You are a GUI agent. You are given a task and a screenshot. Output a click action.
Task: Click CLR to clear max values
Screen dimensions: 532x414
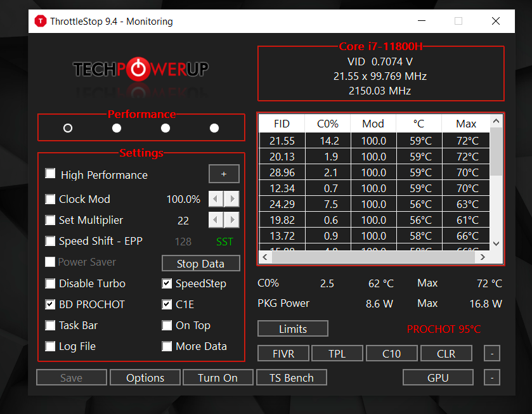446,354
